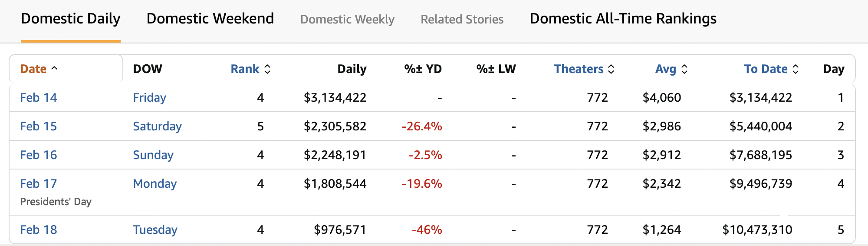Select Domestic All-Time Rankings tab
This screenshot has width=868, height=246.
[x=623, y=19]
